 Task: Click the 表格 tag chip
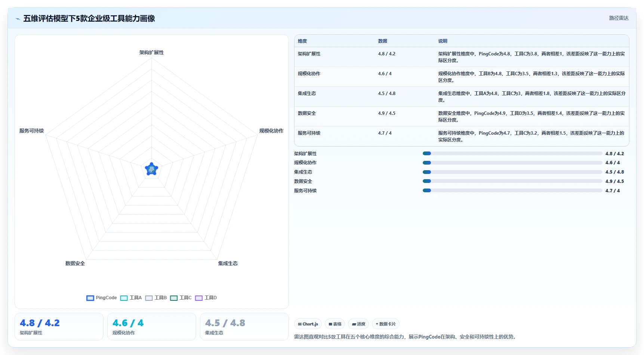(335, 324)
